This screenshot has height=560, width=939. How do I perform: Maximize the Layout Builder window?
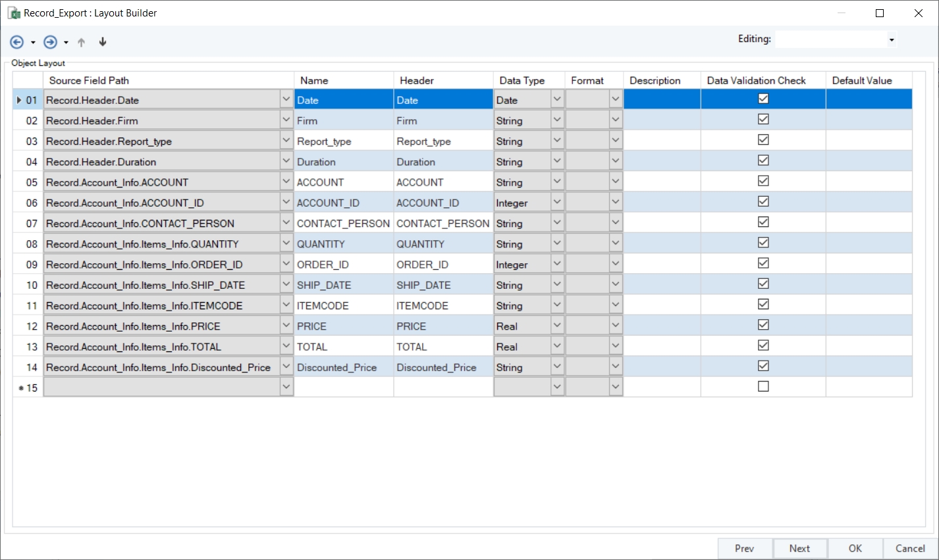pos(880,13)
